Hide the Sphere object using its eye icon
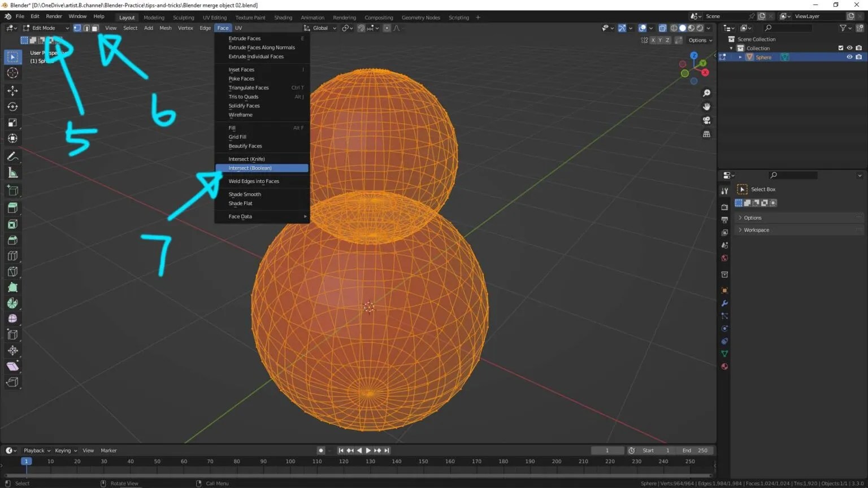The height and width of the screenshot is (488, 868). (x=849, y=56)
